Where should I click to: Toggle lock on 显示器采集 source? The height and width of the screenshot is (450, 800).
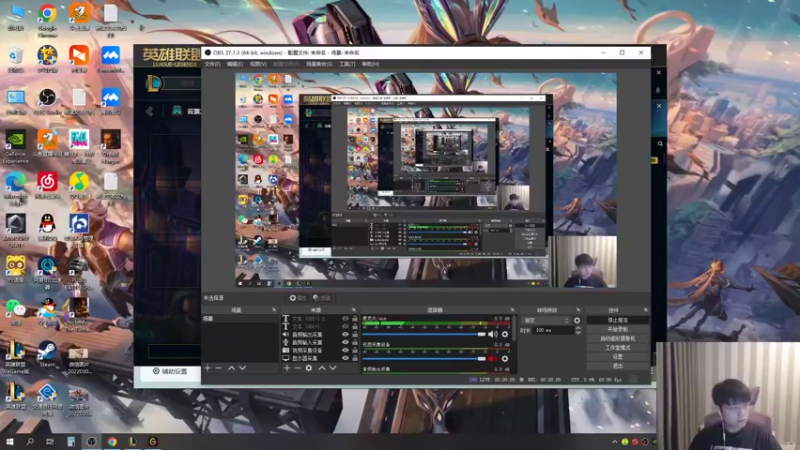[x=355, y=358]
